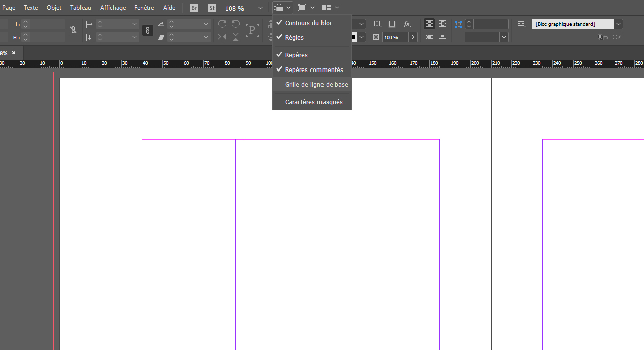Screen dimensions: 644x350
Task: Expand shear angle dropdown
Action: (x=206, y=37)
